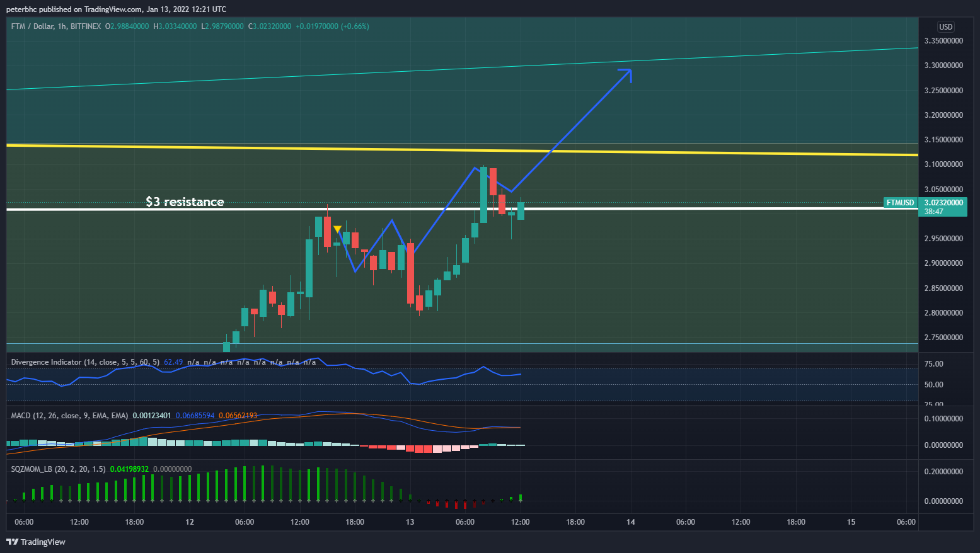The height and width of the screenshot is (553, 980).
Task: Click the MACD 0.06562193 orange value
Action: (x=238, y=416)
